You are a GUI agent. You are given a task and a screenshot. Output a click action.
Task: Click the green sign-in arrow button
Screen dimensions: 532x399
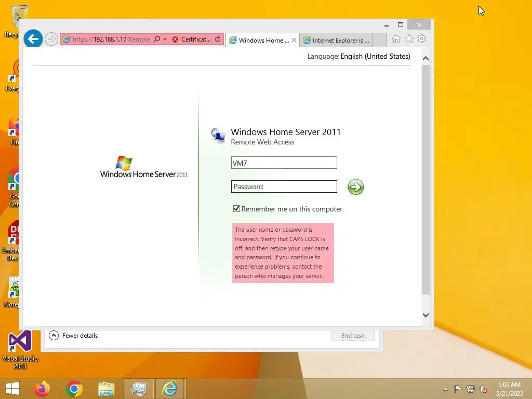pos(355,187)
